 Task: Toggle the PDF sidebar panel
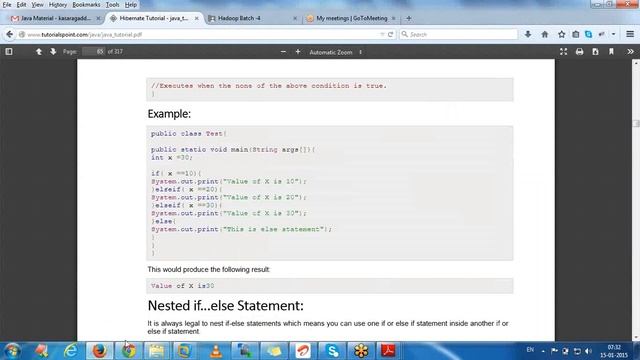coord(9,51)
